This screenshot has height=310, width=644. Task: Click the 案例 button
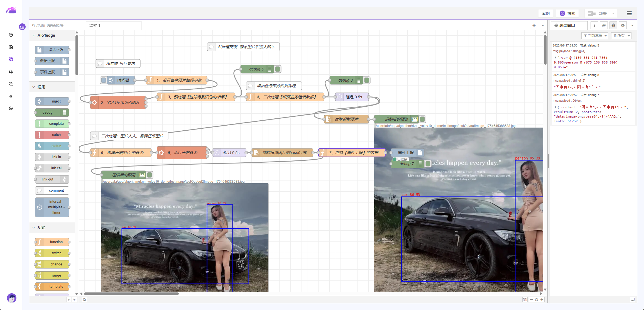click(545, 13)
